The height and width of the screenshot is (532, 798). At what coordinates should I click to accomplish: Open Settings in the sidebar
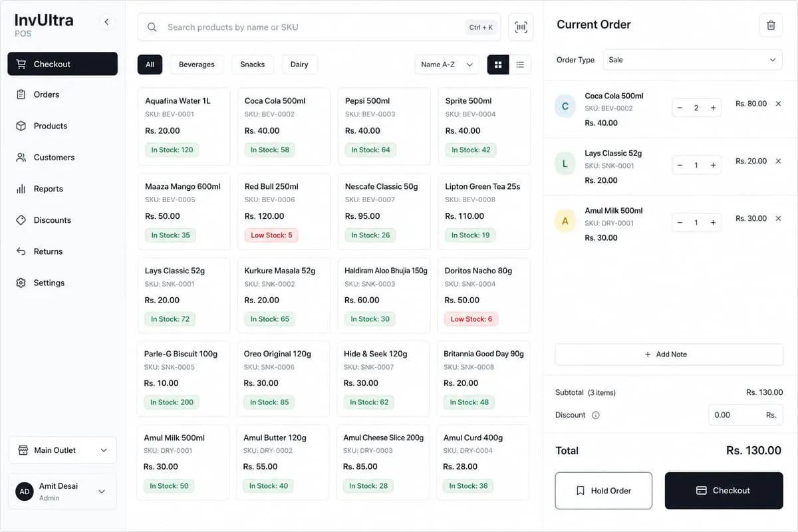(63, 283)
